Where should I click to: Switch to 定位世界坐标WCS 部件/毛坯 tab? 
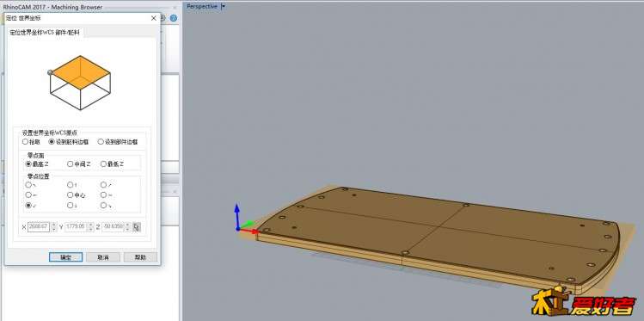coord(45,32)
